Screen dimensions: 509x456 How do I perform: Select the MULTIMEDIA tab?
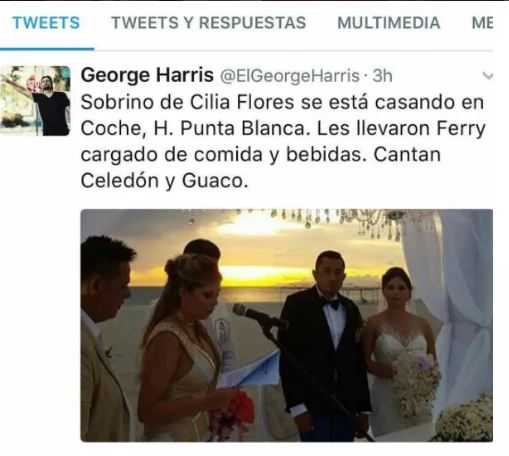coord(389,23)
